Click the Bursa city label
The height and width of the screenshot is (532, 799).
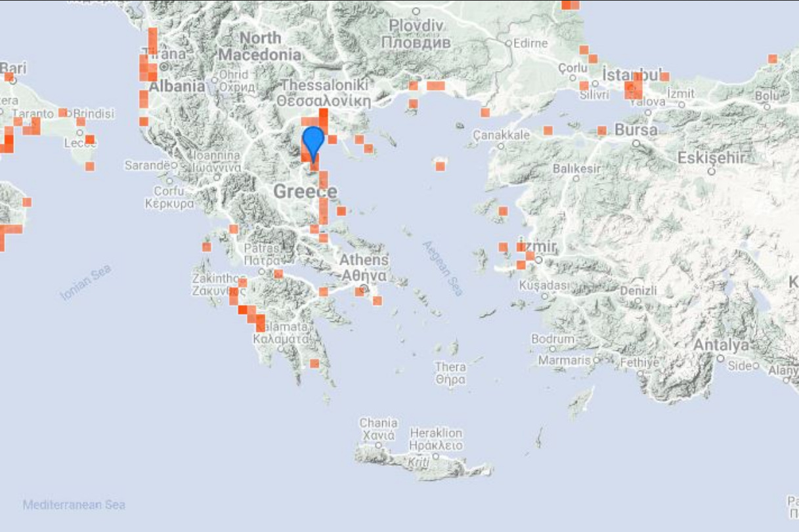636,130
